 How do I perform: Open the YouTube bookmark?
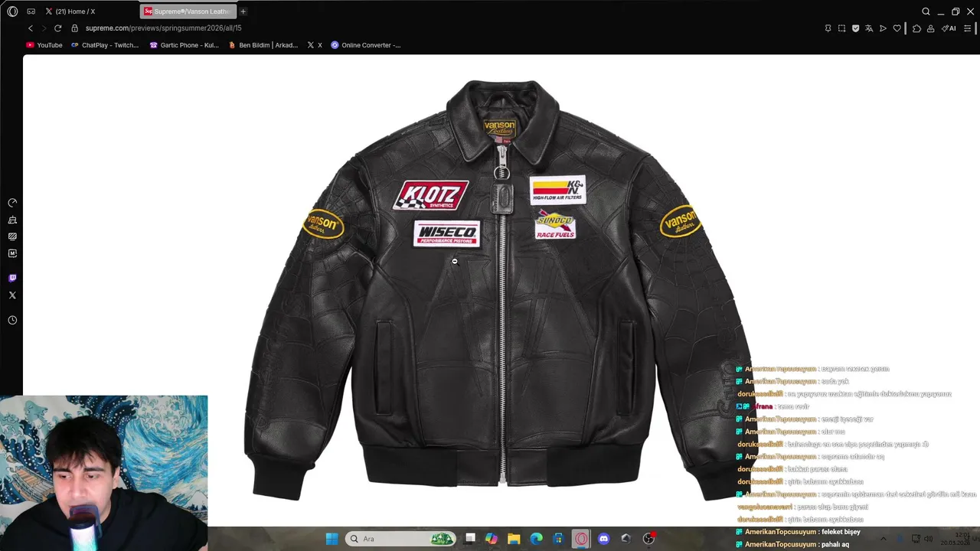point(44,45)
